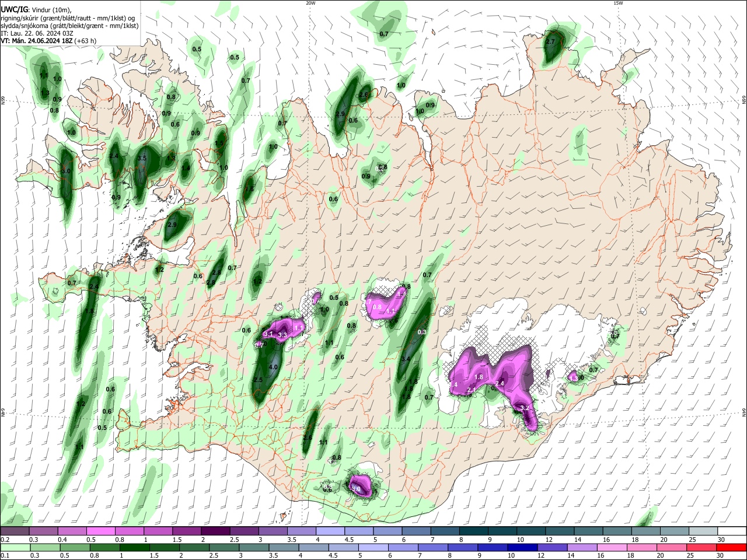Click the 3.4 rain value on the map

(406, 359)
